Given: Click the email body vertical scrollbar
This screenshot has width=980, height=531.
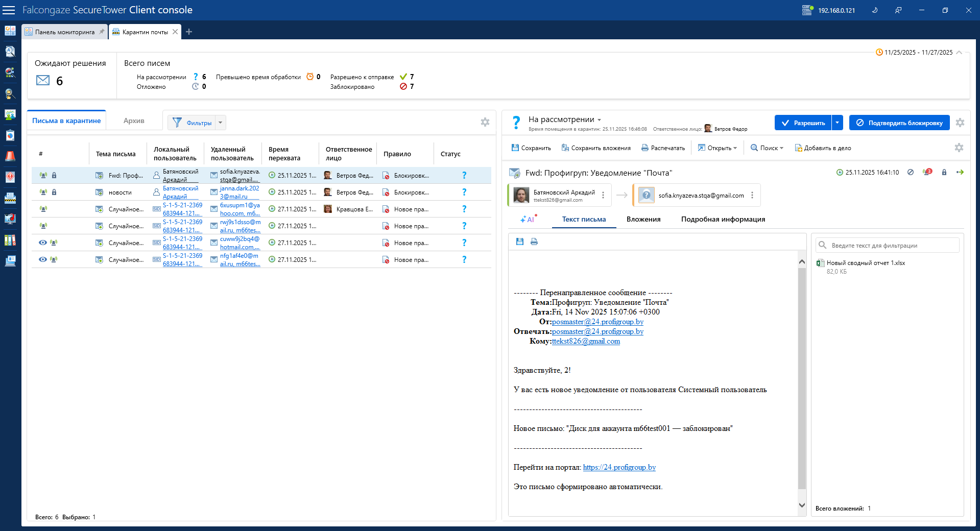Looking at the screenshot, I should [x=802, y=378].
